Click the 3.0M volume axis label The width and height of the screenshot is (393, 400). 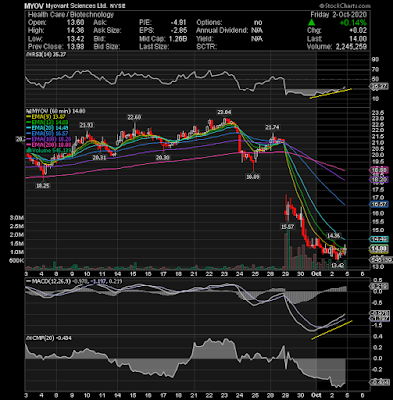click(x=17, y=218)
